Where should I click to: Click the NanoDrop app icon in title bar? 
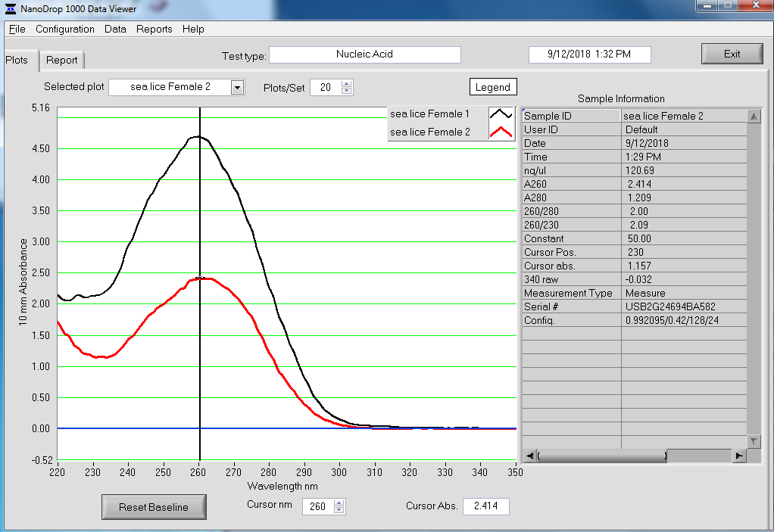coord(10,8)
